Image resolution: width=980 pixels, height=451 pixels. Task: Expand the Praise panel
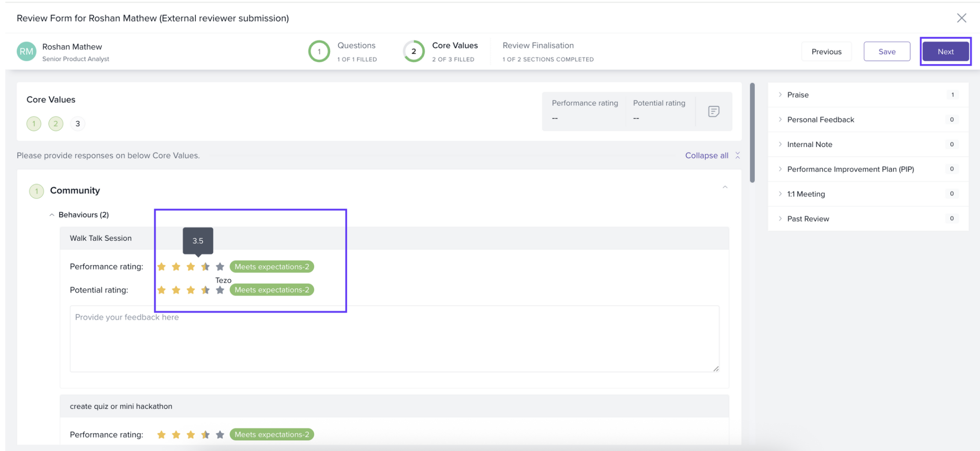click(x=797, y=95)
